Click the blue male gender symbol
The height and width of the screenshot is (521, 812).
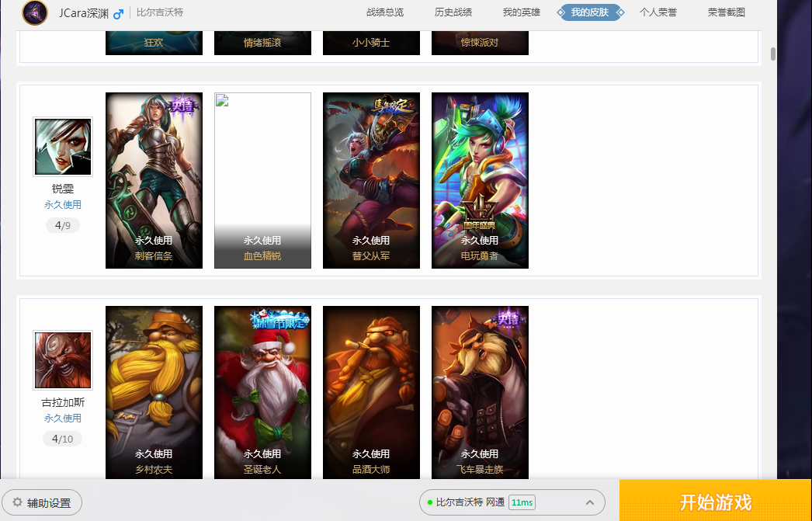[x=119, y=14]
